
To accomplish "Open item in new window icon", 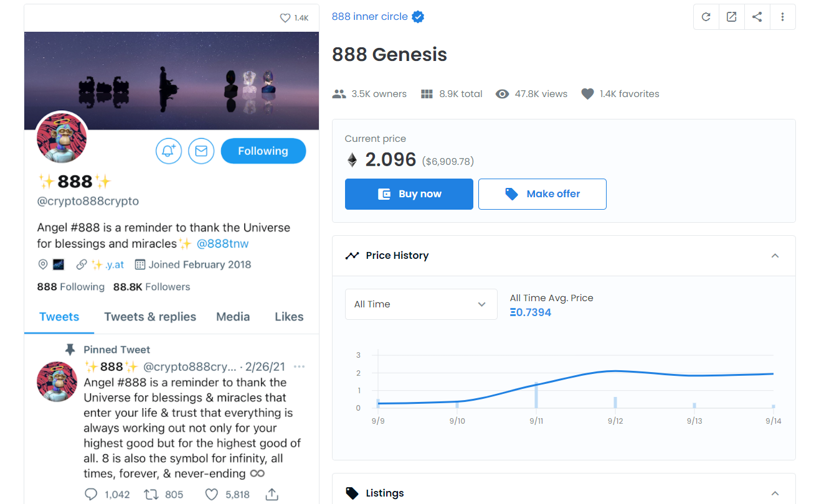I will pos(732,17).
